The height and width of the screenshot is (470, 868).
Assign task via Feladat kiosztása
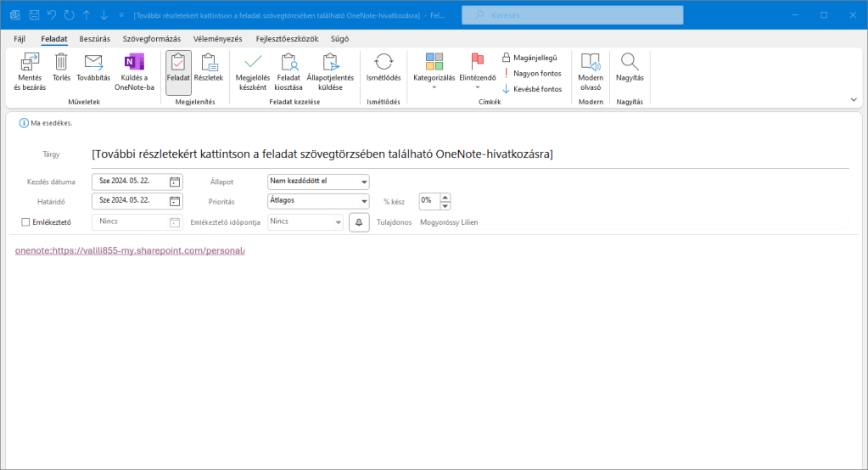point(288,71)
